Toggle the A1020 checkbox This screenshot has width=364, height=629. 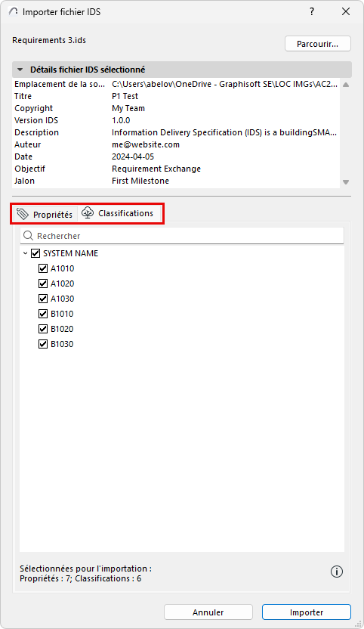pyautogui.click(x=43, y=284)
